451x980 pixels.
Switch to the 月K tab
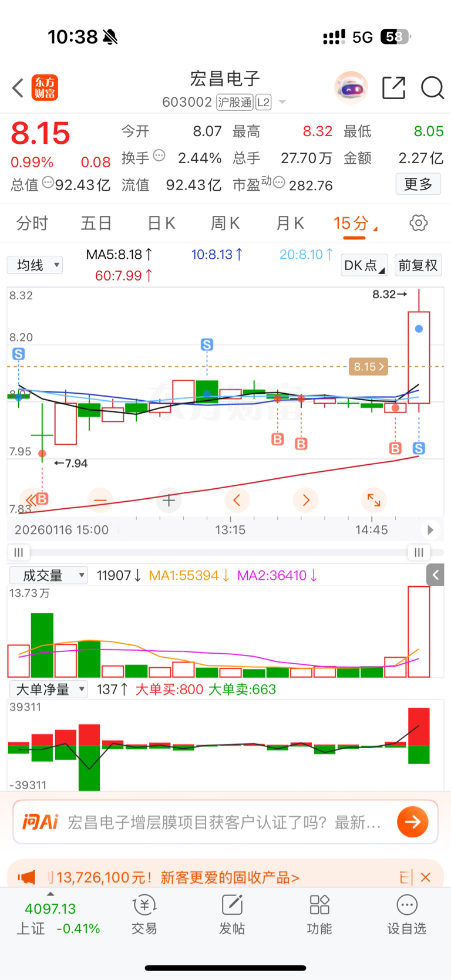[x=290, y=223]
